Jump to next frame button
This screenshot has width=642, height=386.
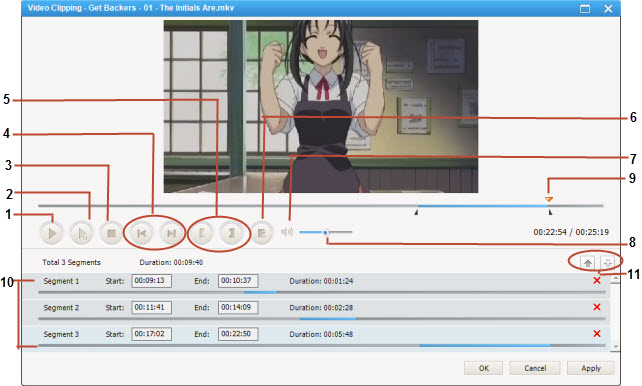tap(171, 234)
